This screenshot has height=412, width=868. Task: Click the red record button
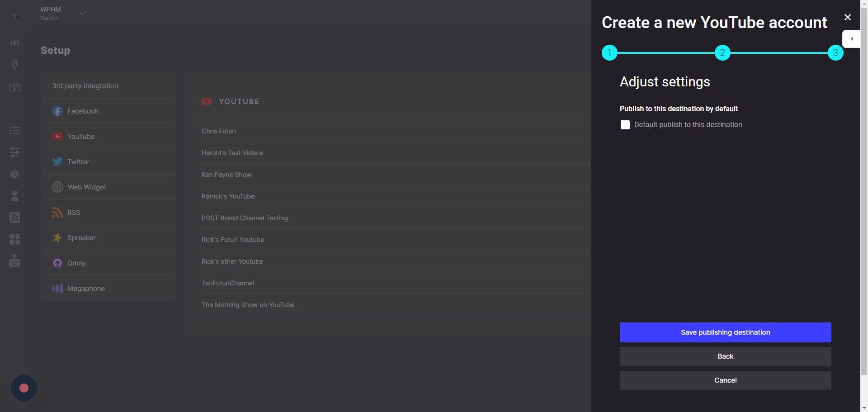(24, 388)
